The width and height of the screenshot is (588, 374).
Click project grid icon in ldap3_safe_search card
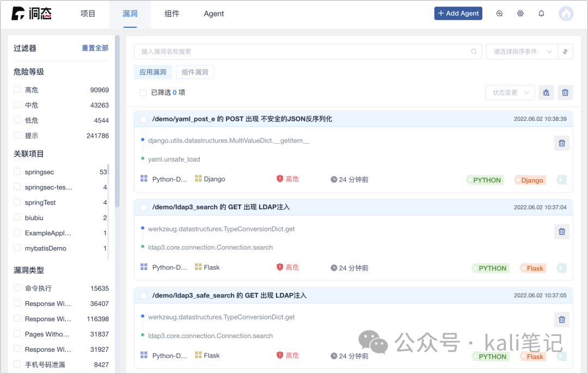coord(144,355)
